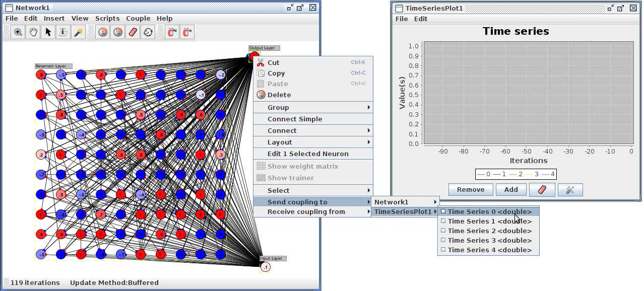Click the clamp neurons N icon
644x291 pixels.
pos(172,32)
